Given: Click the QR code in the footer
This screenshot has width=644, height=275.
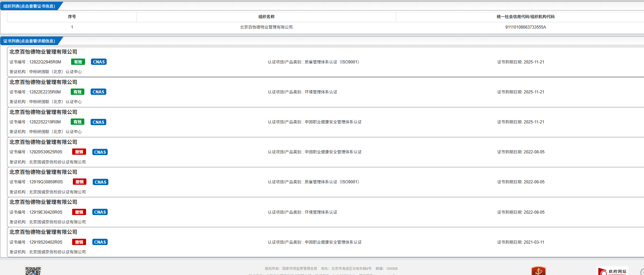Looking at the screenshot, I should pyautogui.click(x=33, y=271).
